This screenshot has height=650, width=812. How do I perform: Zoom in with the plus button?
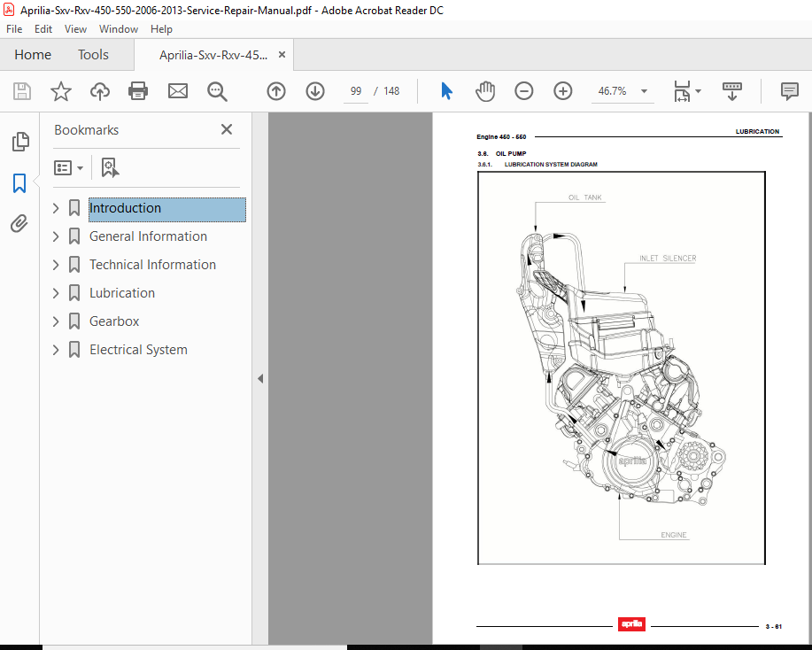tap(562, 91)
